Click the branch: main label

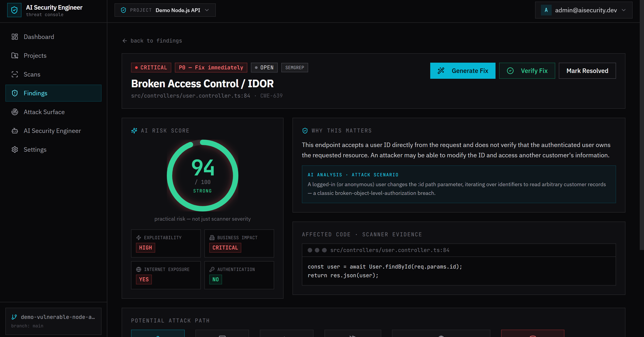coord(27,326)
